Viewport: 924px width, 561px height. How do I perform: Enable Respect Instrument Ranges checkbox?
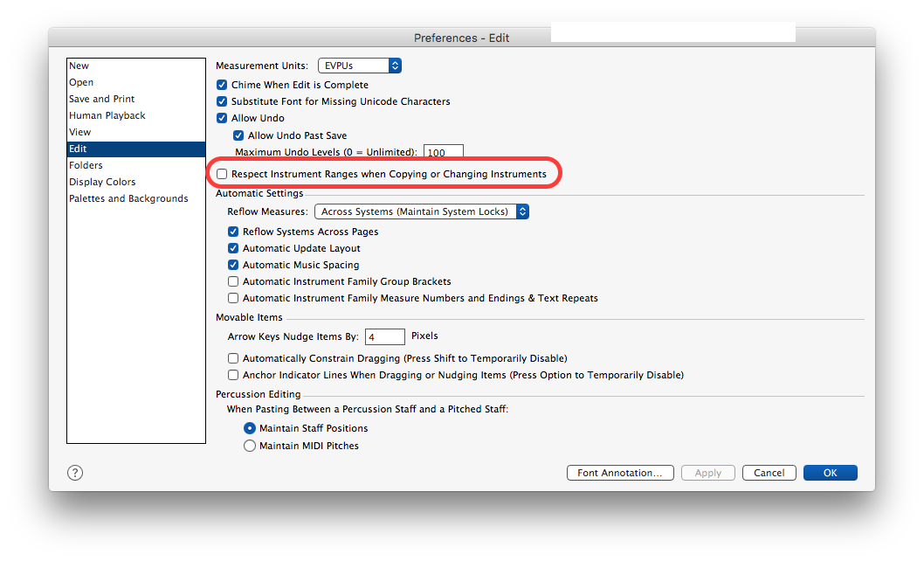222,175
